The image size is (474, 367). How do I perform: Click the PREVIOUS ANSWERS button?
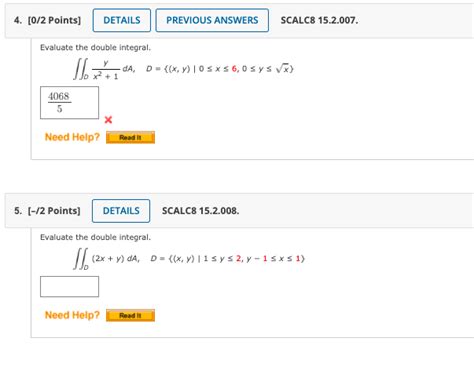(212, 20)
